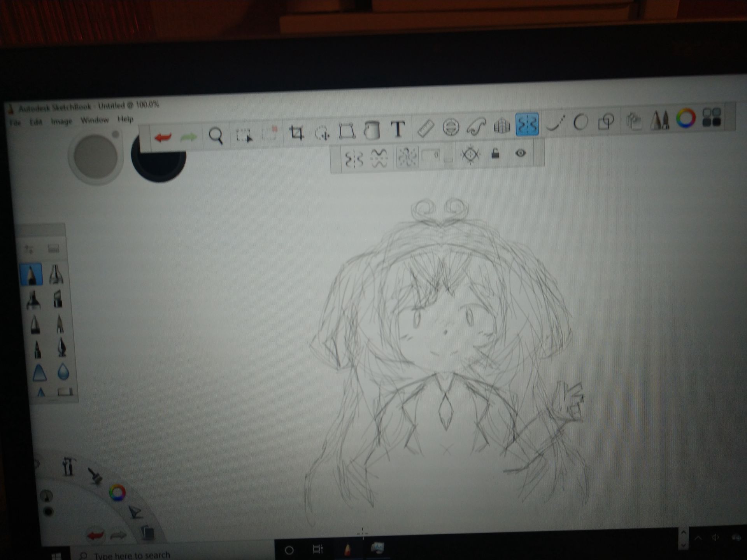The image size is (747, 560).
Task: Select the Airbrush in brush palette
Action: (56, 274)
